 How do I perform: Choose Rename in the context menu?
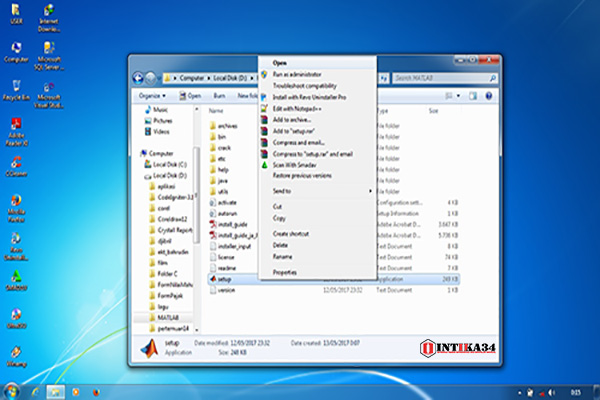pos(318,257)
